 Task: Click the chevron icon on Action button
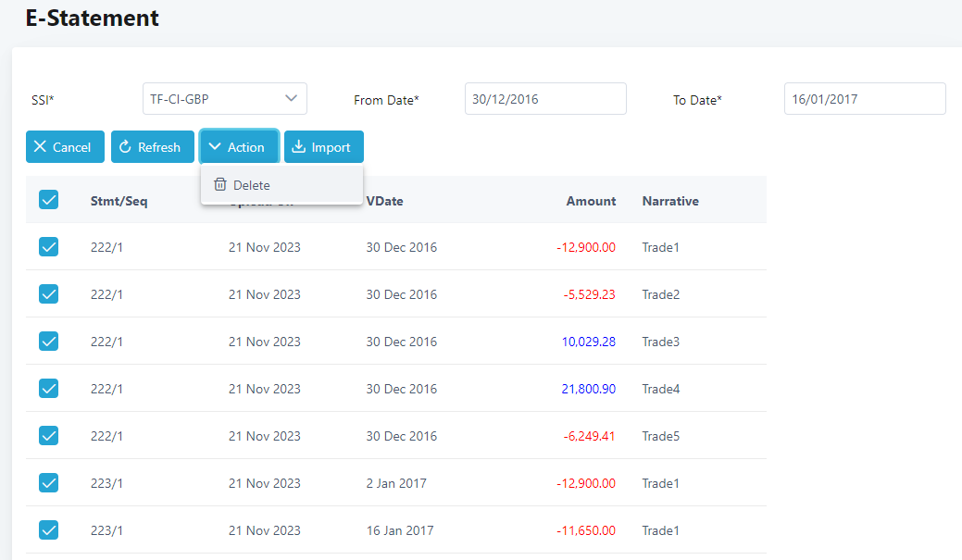215,147
